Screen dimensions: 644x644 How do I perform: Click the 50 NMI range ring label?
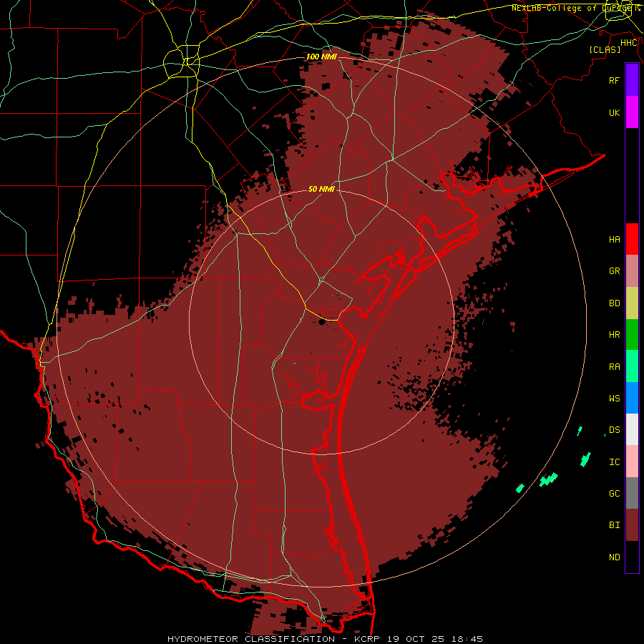(321, 189)
